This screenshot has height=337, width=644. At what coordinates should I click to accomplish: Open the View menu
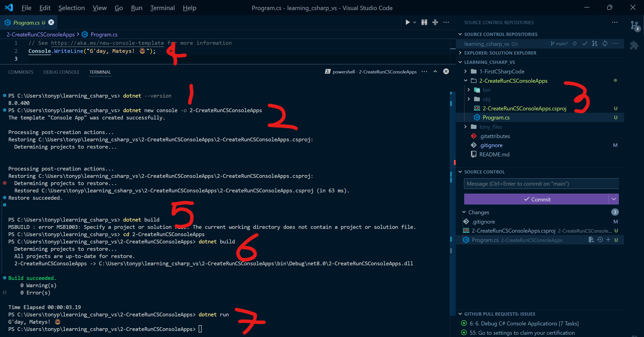[100, 8]
